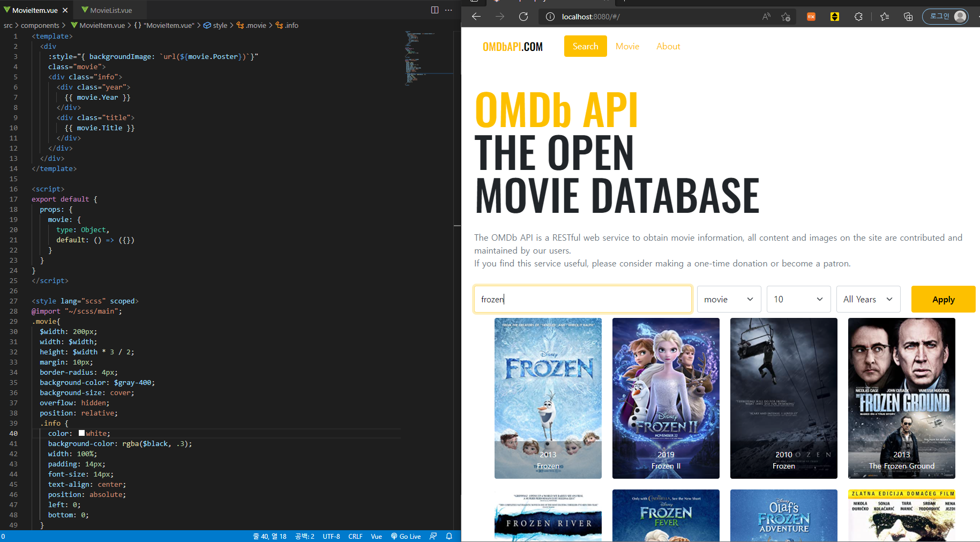Open the Frozen Fever poster
The image size is (980, 542).
665,515
